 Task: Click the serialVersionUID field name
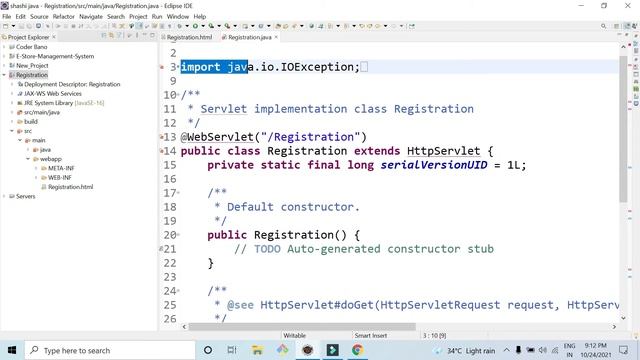[x=433, y=165]
